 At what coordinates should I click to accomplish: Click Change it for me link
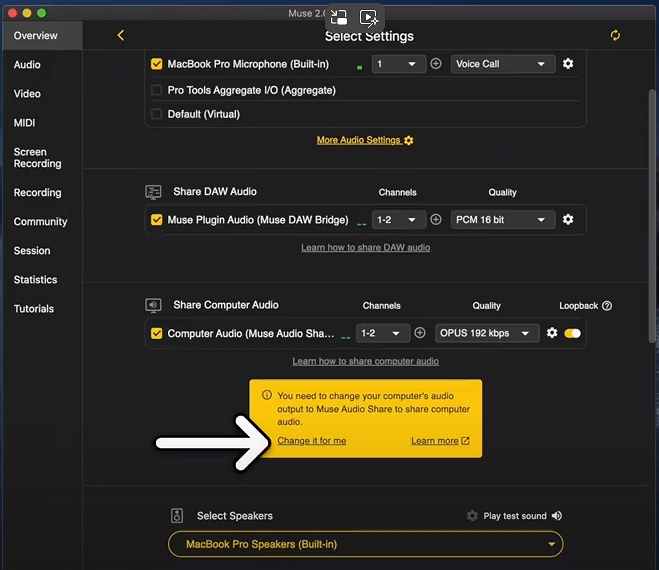point(311,441)
